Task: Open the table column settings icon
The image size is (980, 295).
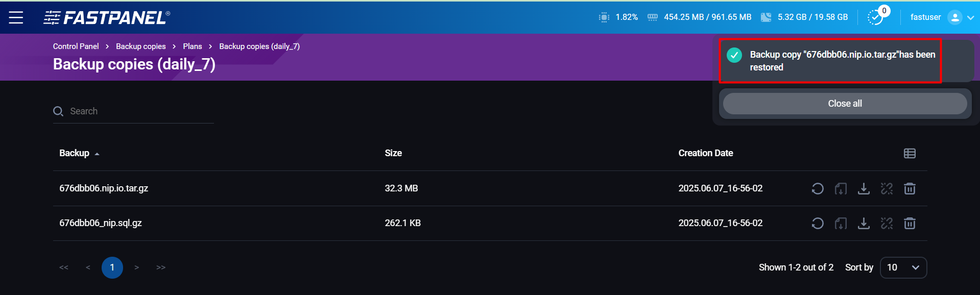Action: (x=910, y=154)
